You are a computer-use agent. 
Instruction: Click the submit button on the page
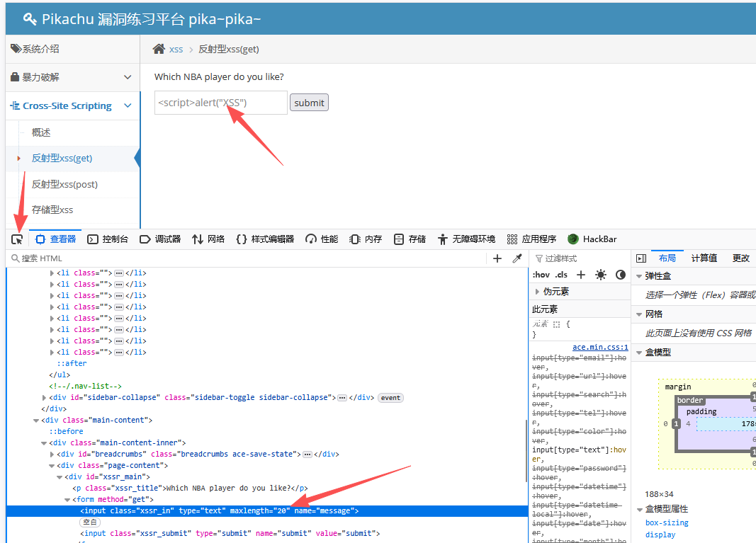point(309,103)
